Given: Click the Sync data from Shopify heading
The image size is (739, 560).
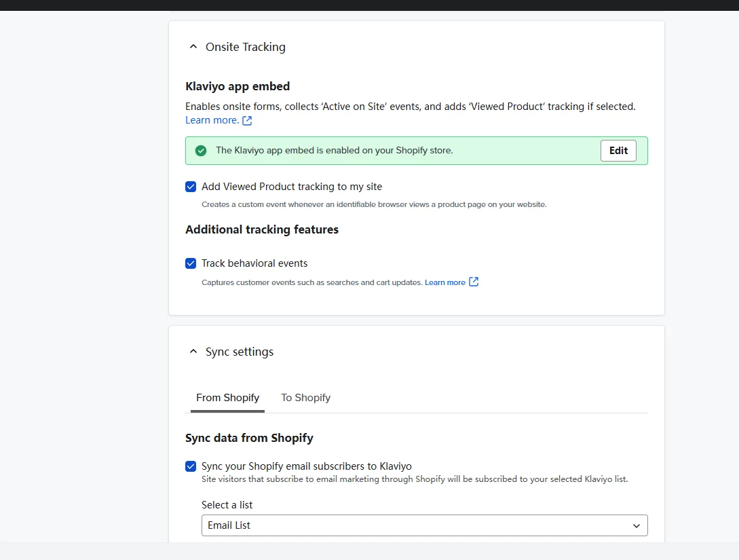Looking at the screenshot, I should pos(249,438).
